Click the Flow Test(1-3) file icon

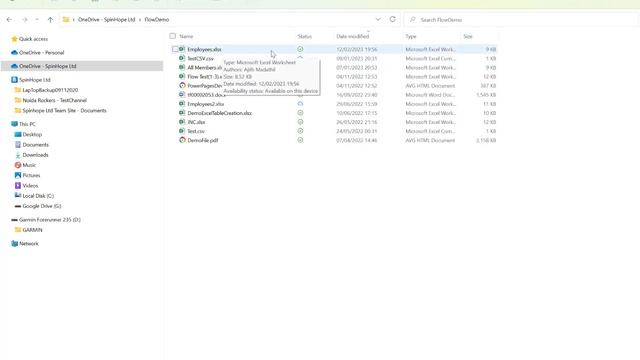coord(182,76)
